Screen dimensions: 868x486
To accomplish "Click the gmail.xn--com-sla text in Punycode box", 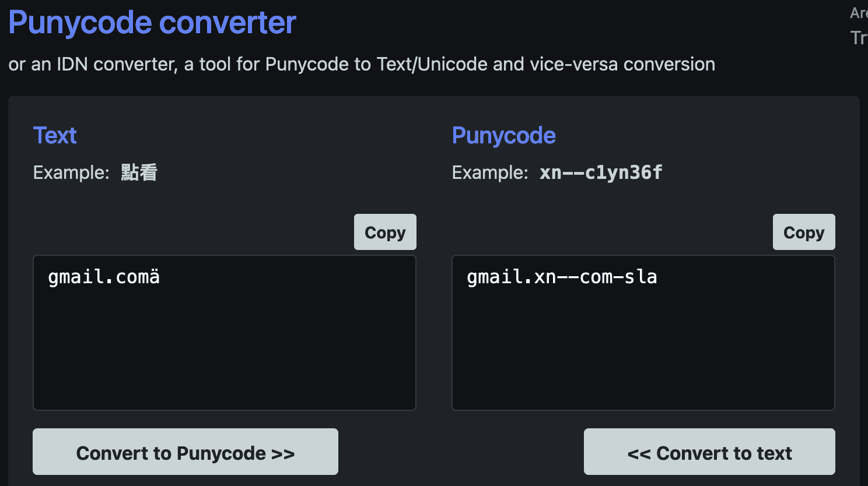I will pyautogui.click(x=562, y=277).
